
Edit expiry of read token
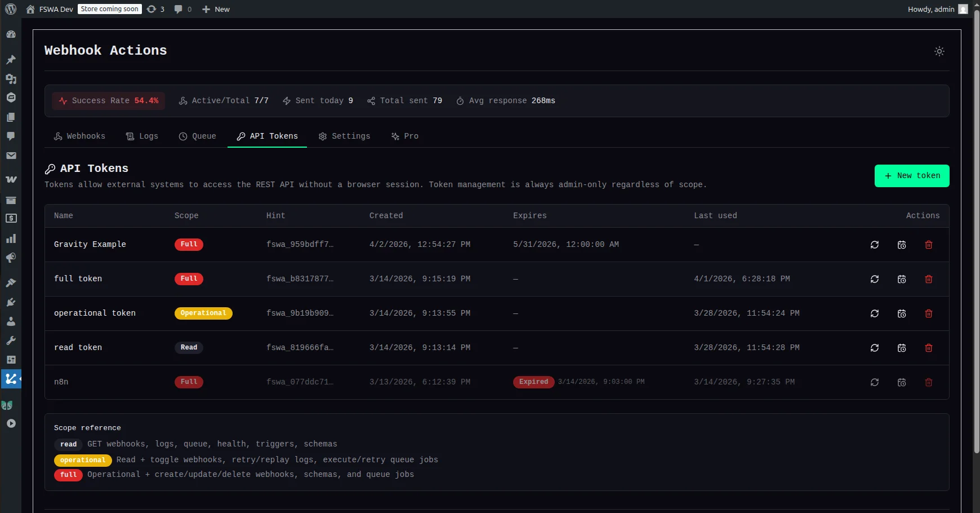(902, 348)
